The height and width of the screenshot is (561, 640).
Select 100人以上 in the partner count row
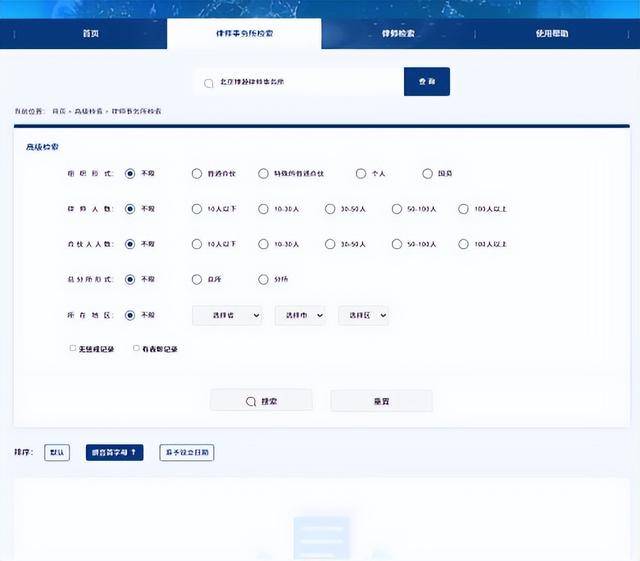464,244
